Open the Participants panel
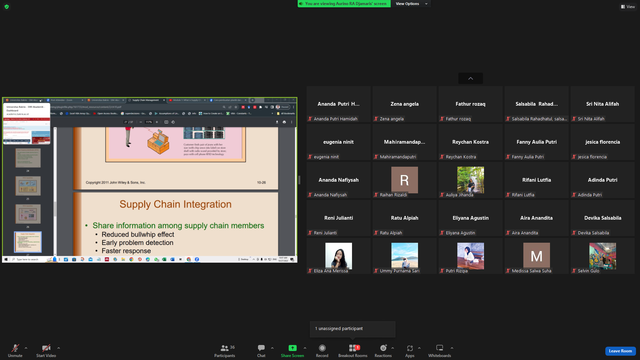640x360 pixels. click(225, 350)
